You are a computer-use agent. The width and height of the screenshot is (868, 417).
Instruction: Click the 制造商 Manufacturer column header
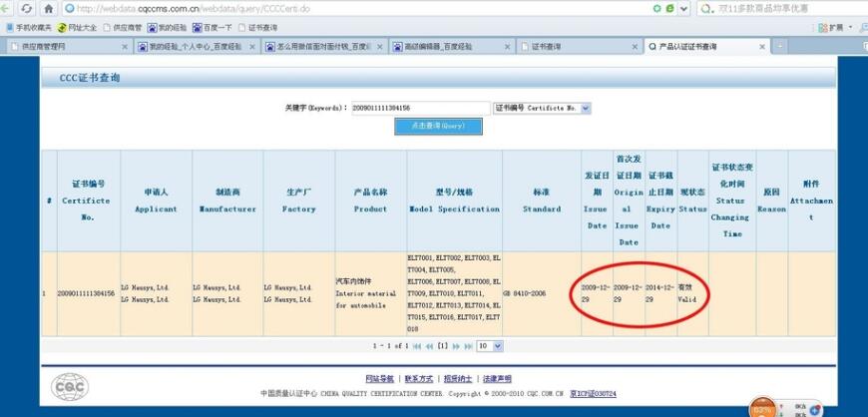coord(227,201)
